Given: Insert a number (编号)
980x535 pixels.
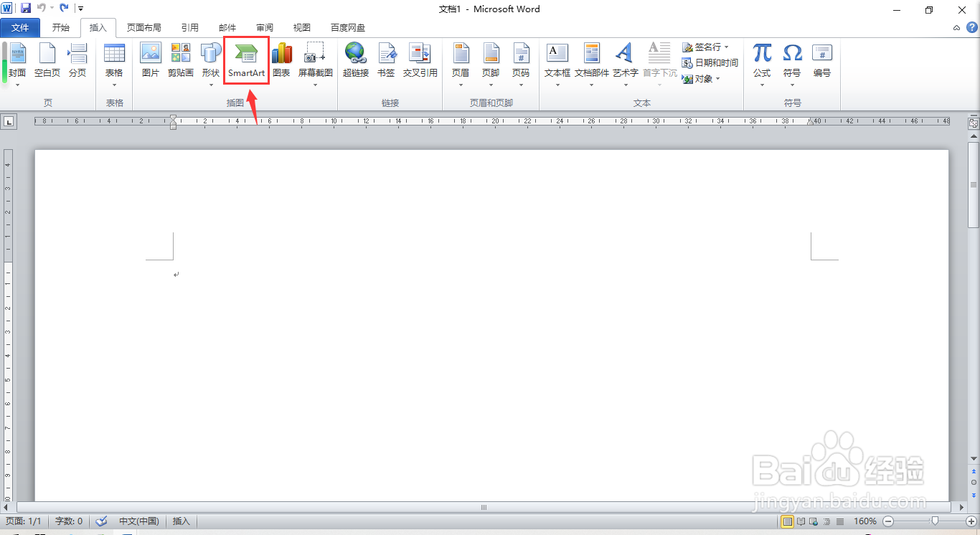Looking at the screenshot, I should [x=822, y=61].
